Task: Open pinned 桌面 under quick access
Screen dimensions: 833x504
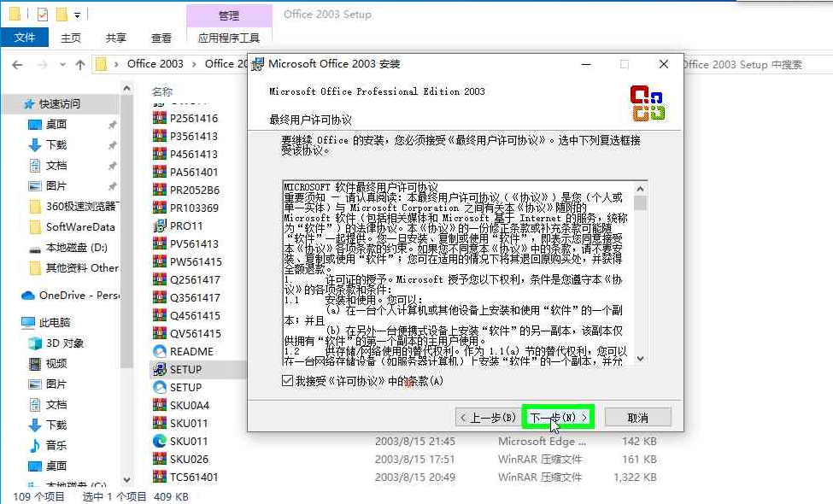Action: coord(56,124)
